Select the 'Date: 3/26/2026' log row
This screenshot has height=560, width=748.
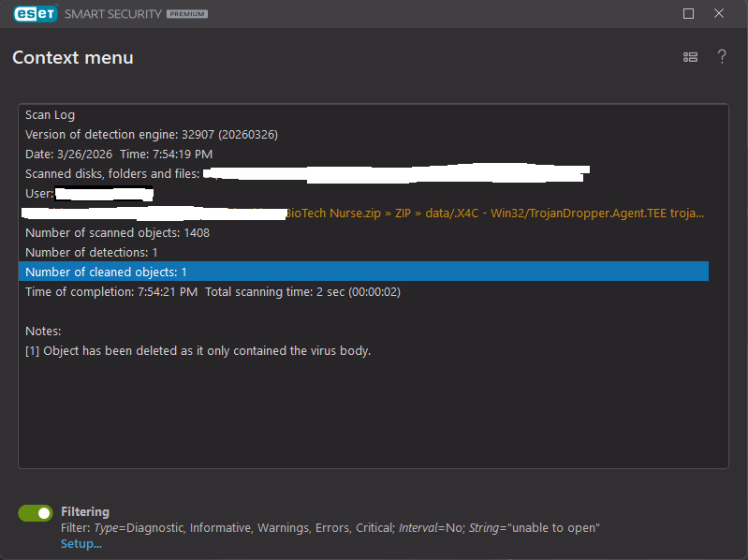pyautogui.click(x=363, y=155)
